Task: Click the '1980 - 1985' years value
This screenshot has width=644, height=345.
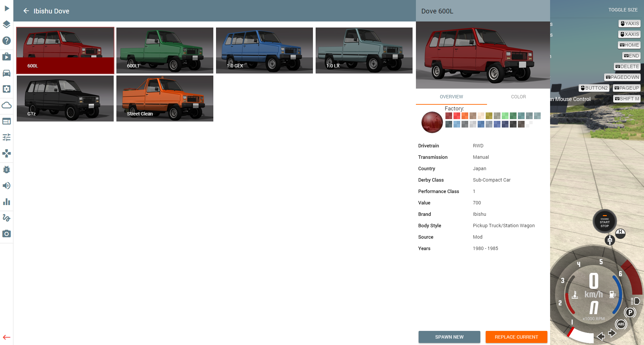Action: tap(485, 248)
